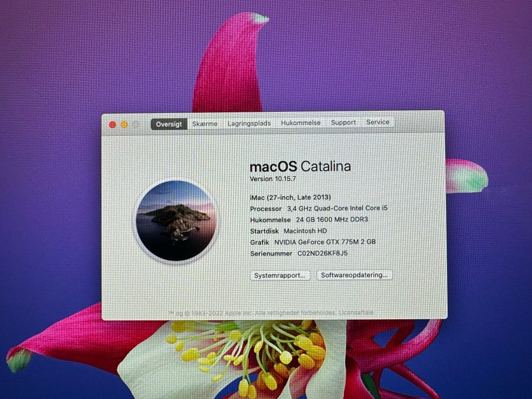Click the Licensaftale link in footer

(x=356, y=313)
